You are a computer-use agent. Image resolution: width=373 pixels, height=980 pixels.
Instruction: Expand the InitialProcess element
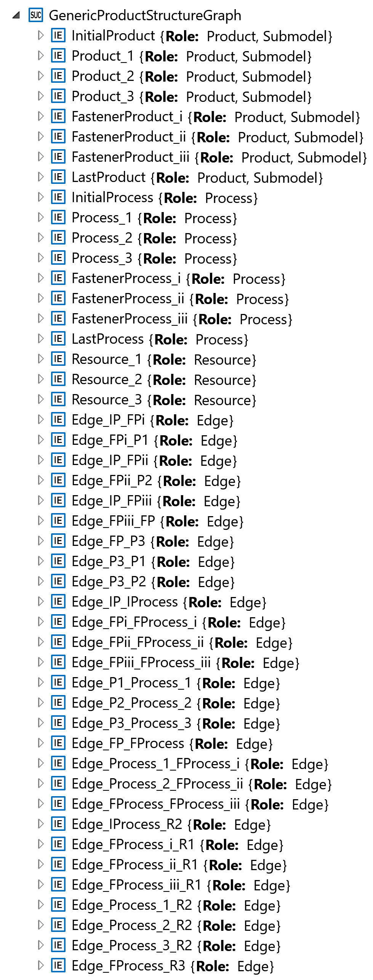click(x=41, y=197)
